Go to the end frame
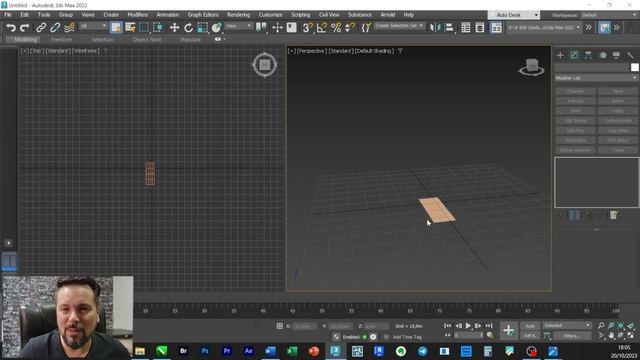Screen dimensions: 640x360 pyautogui.click(x=489, y=326)
